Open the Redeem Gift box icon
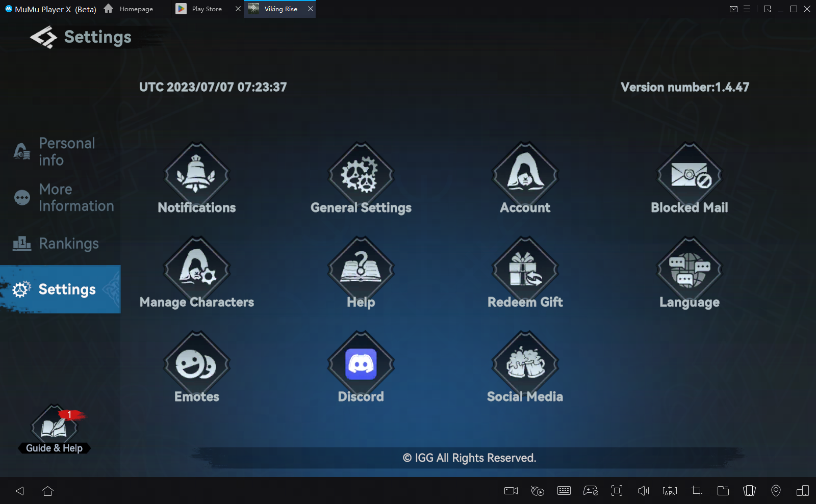The height and width of the screenshot is (504, 816). (x=525, y=269)
